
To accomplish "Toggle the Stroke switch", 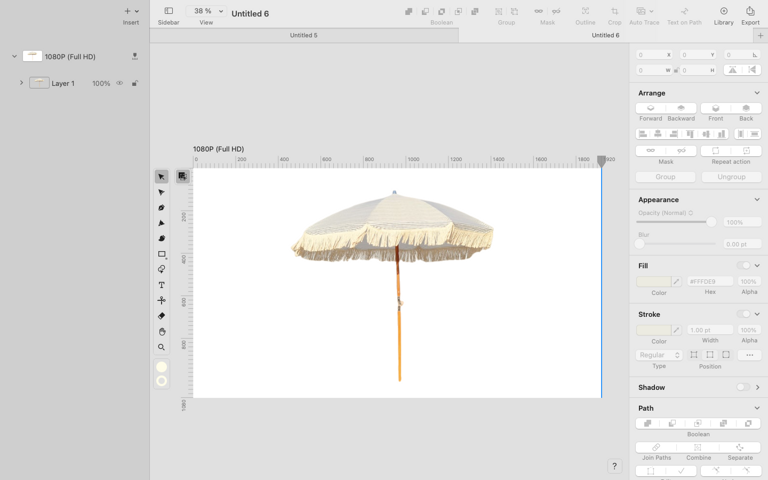I will tap(743, 314).
